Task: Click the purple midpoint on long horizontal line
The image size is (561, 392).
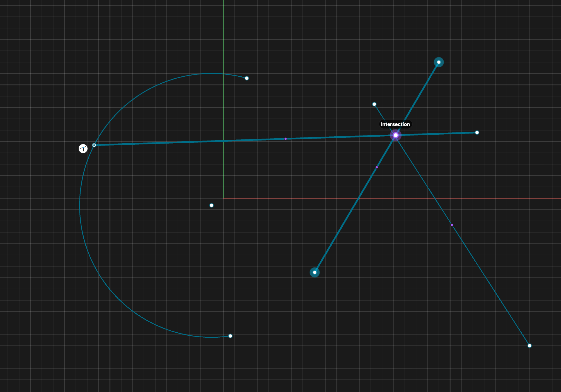Action: click(286, 139)
